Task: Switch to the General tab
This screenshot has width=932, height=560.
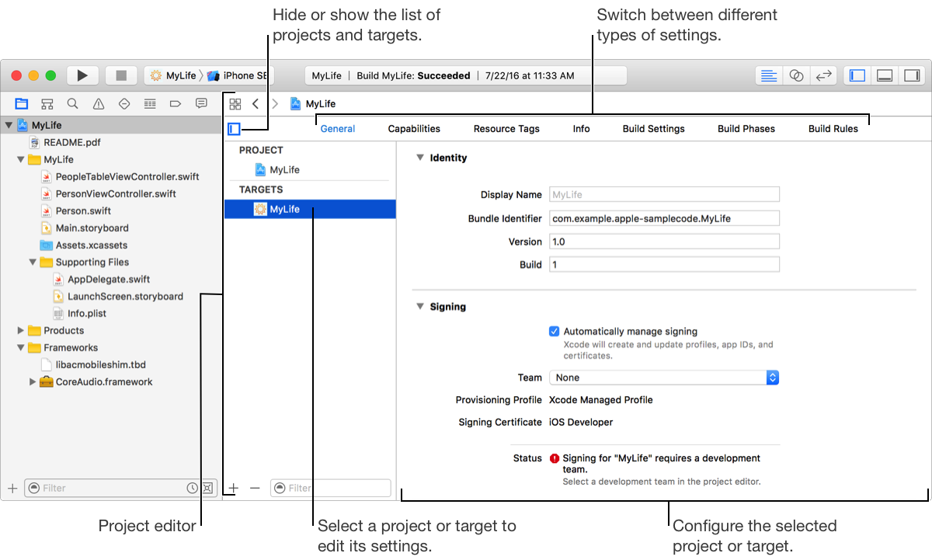Action: 338,129
